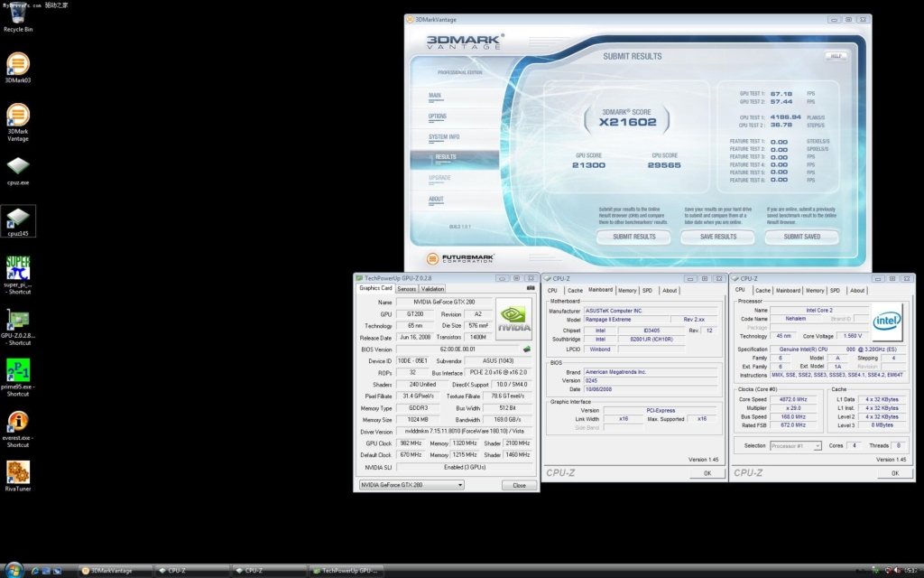Click the 3DMarkVantage taskbar button
The image size is (924, 578).
coord(115,571)
